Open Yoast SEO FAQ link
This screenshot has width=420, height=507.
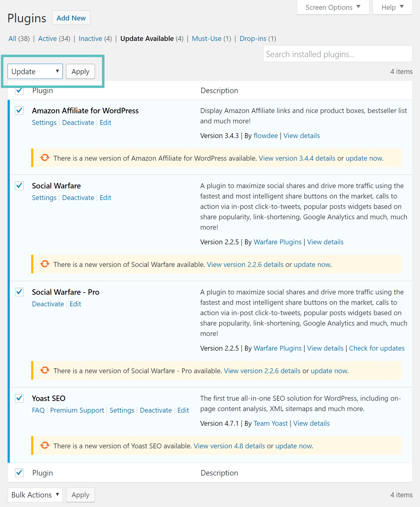(38, 410)
